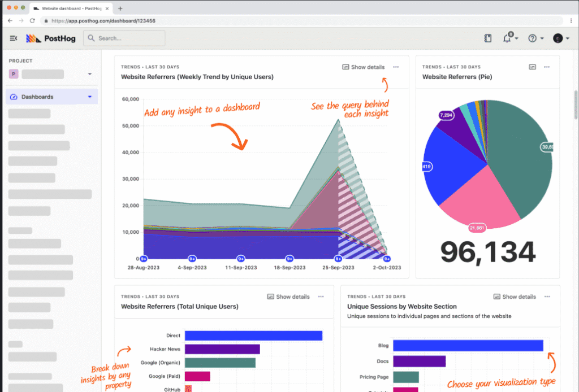
Task: Open more options for Weekly Trend insight
Action: click(x=396, y=67)
